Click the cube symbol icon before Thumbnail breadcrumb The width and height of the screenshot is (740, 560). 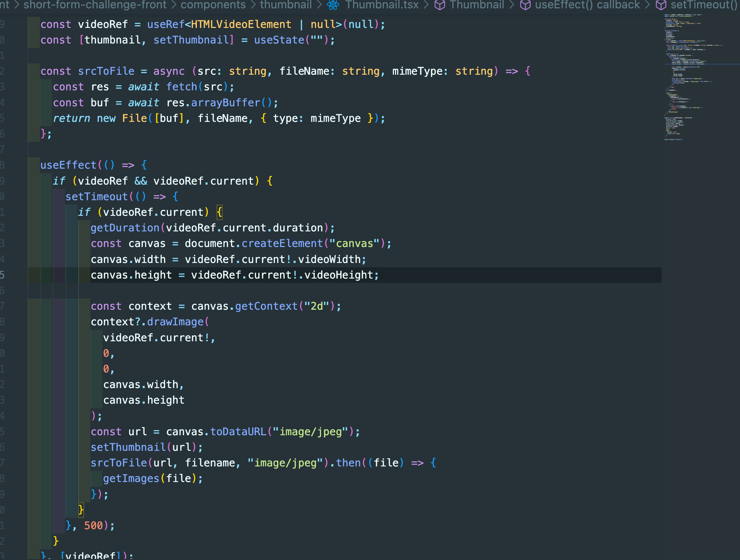tap(440, 5)
